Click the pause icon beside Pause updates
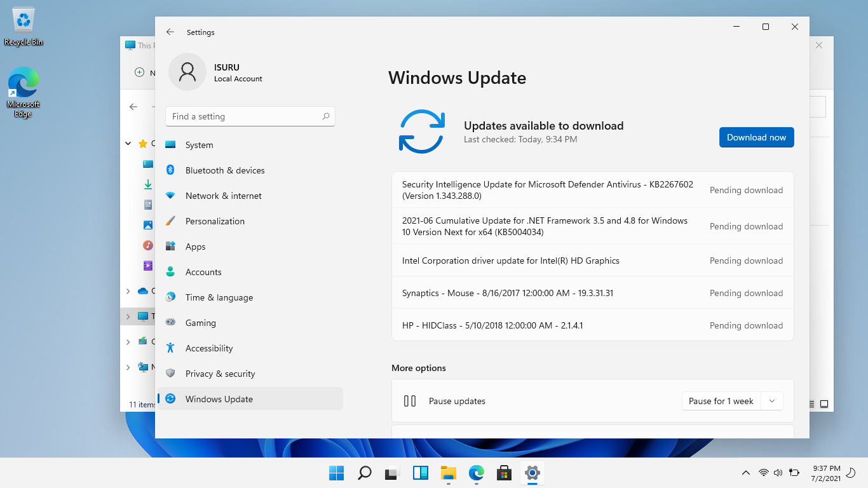The image size is (868, 488). click(410, 401)
